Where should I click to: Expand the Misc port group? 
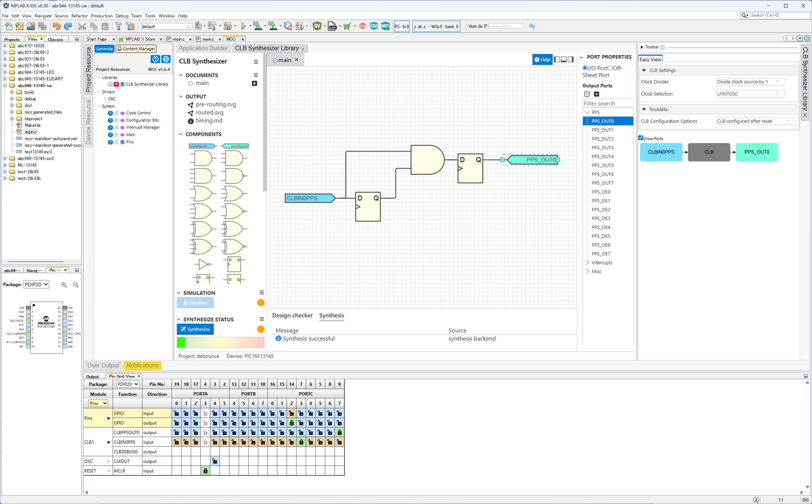point(587,272)
